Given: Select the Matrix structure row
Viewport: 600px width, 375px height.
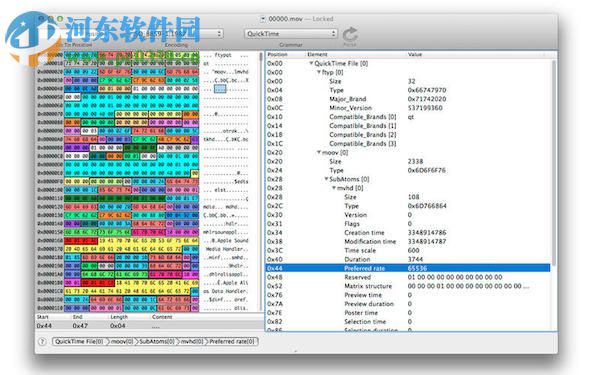Looking at the screenshot, I should 408,286.
